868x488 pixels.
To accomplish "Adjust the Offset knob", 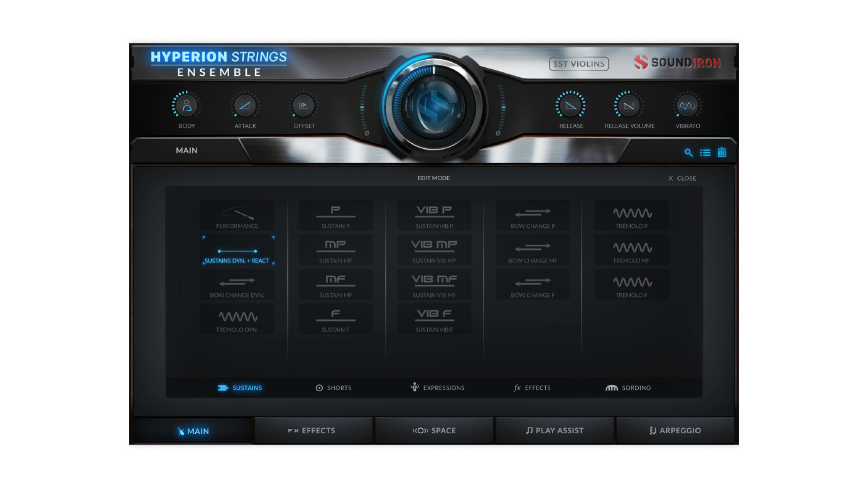I will (x=303, y=106).
